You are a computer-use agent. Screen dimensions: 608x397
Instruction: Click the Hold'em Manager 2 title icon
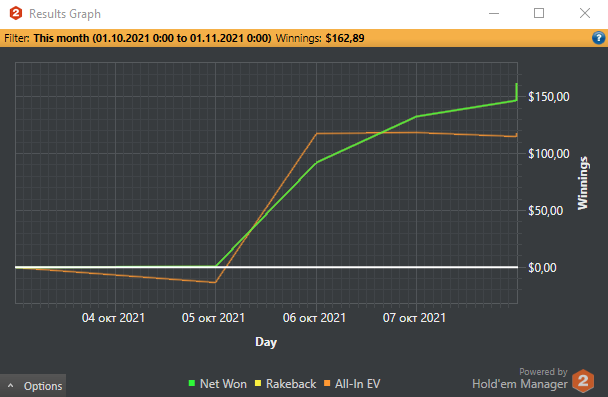click(16, 14)
